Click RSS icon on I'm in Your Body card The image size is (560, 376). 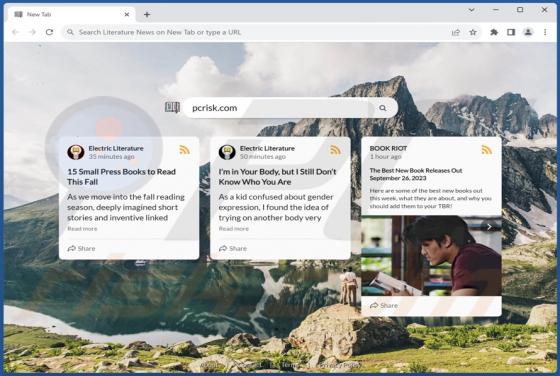click(x=335, y=150)
